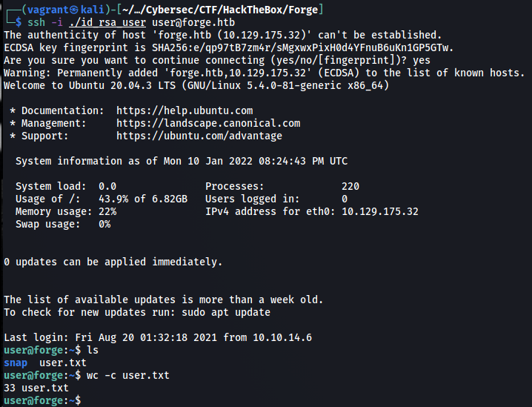Open the landscape.canonical.com management link
This screenshot has height=407, width=532.
(208, 123)
